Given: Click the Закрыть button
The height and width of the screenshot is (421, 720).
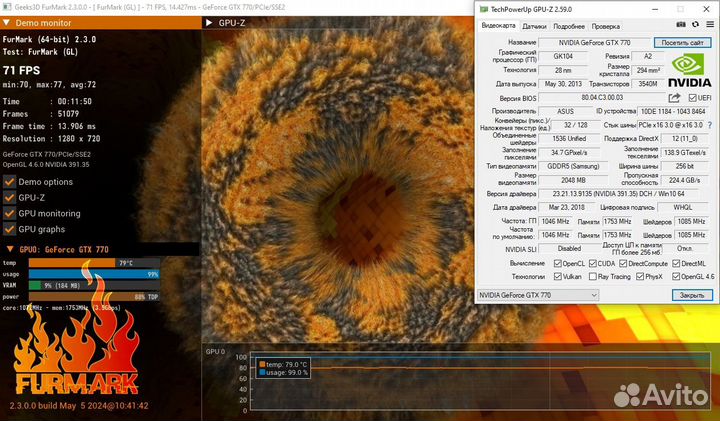Looking at the screenshot, I should pos(692,295).
